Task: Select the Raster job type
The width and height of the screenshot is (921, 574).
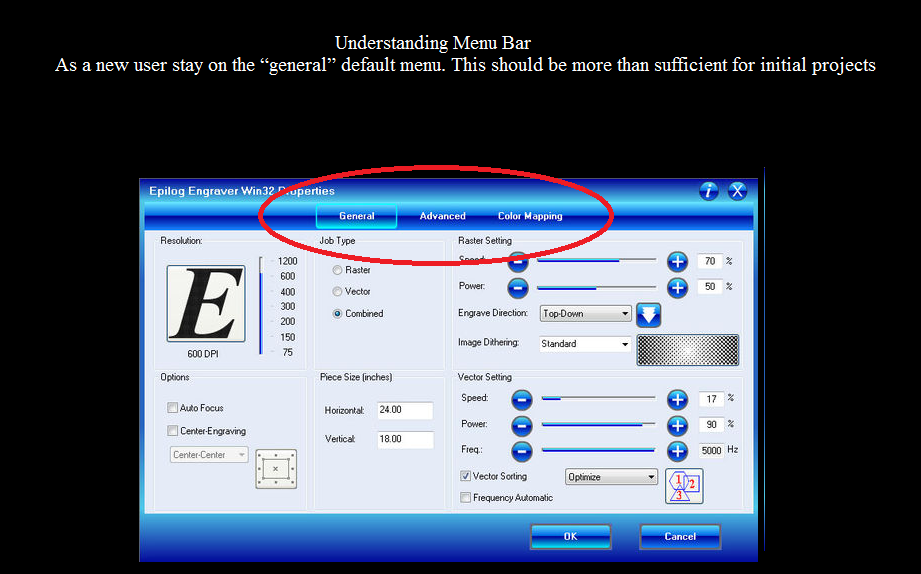Action: [x=337, y=270]
